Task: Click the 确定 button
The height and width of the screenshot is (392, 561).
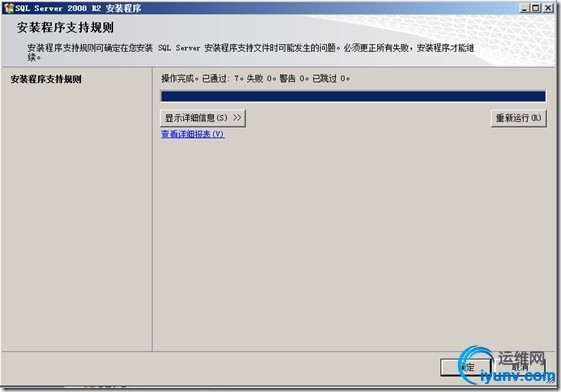Action: point(465,367)
